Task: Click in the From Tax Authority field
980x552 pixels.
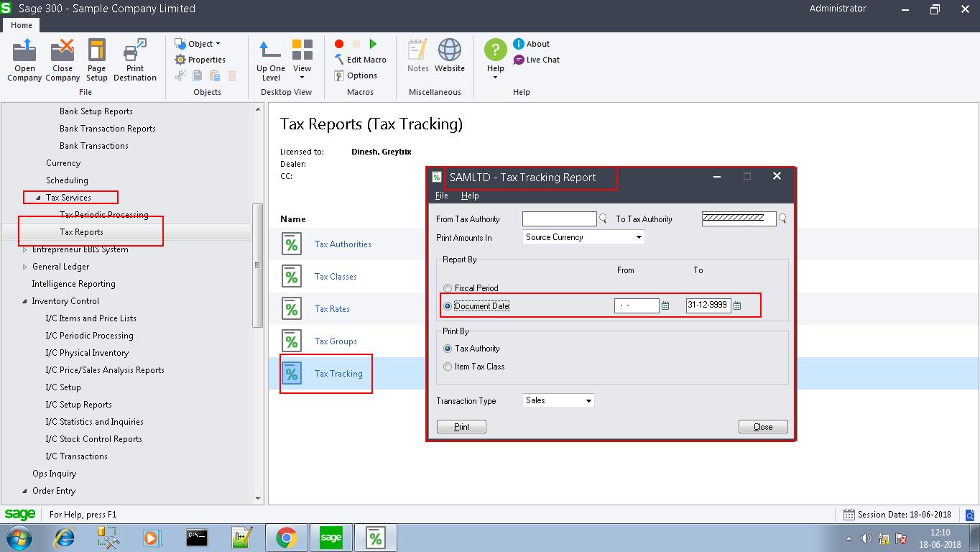Action: point(560,219)
